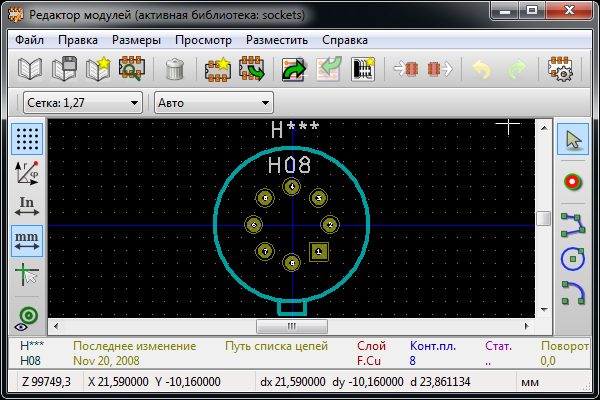
Task: Click the Nov 20, 2008 date text
Action: pos(106,361)
